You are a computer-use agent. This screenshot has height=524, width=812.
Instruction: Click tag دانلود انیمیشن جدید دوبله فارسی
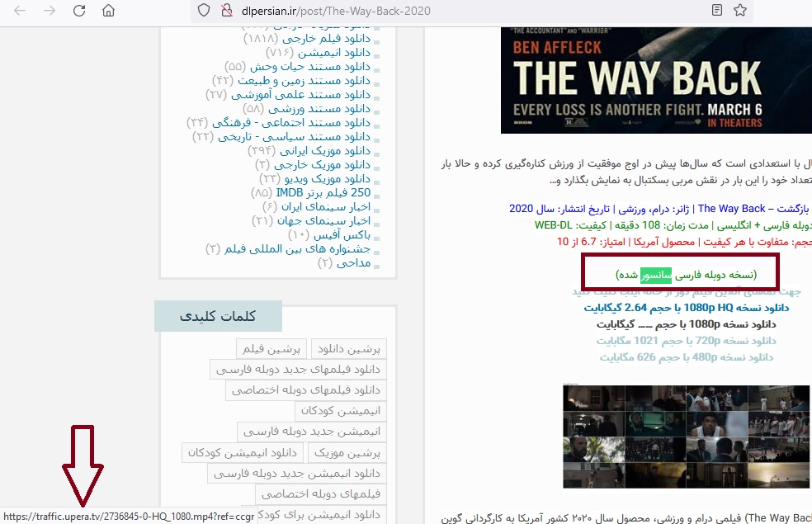click(x=297, y=474)
